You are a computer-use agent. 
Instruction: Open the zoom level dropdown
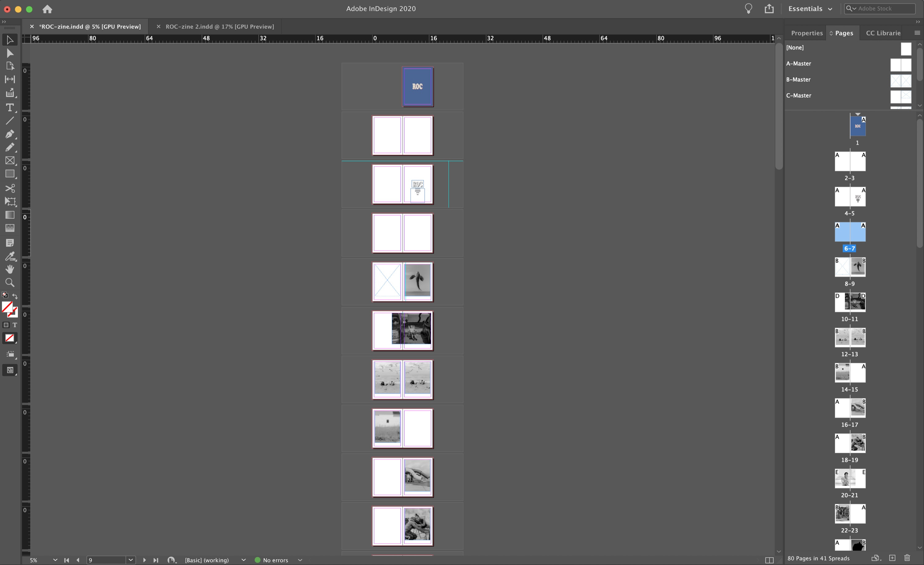pyautogui.click(x=55, y=560)
